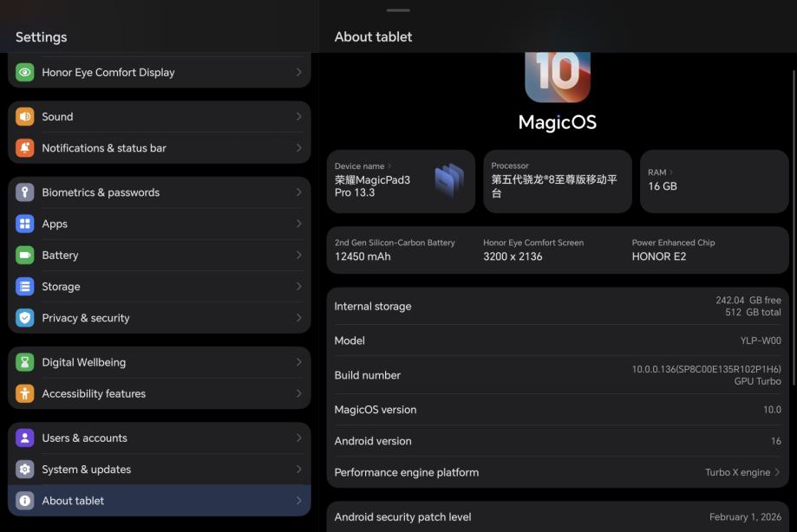Open System & updates label
The width and height of the screenshot is (797, 532).
click(x=87, y=470)
